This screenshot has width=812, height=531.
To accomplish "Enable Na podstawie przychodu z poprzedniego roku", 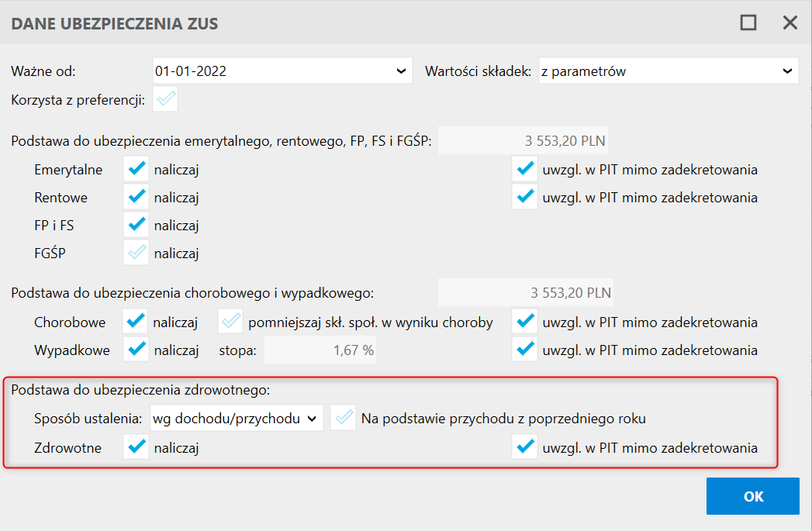I will pyautogui.click(x=343, y=419).
